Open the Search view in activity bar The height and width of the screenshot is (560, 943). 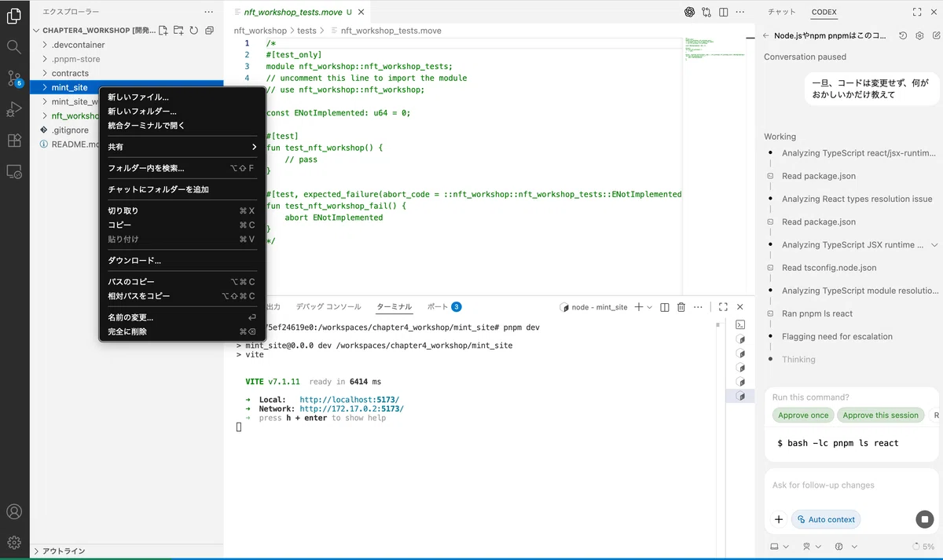coord(14,46)
